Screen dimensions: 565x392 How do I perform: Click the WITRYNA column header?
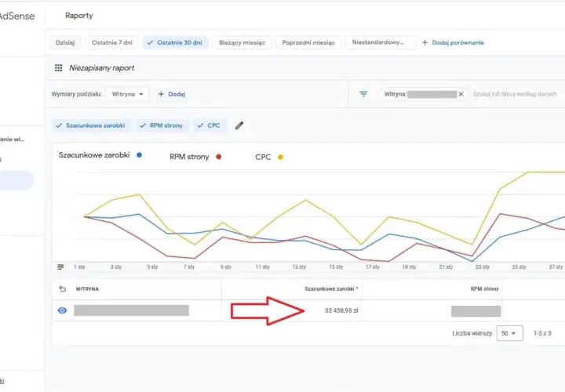pos(87,289)
